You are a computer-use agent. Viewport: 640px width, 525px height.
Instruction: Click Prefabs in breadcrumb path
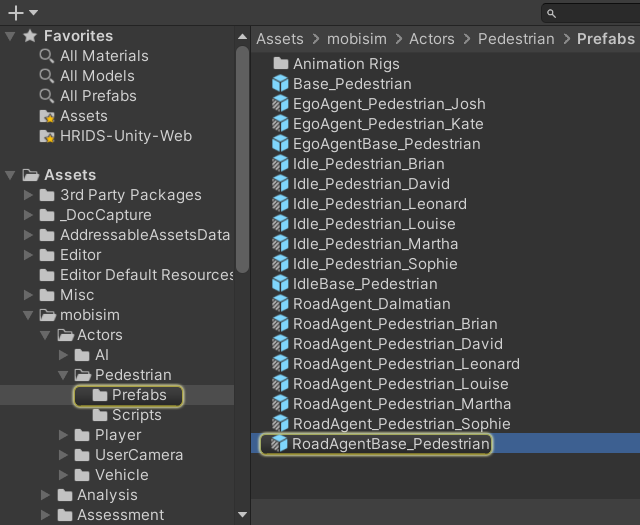click(606, 39)
